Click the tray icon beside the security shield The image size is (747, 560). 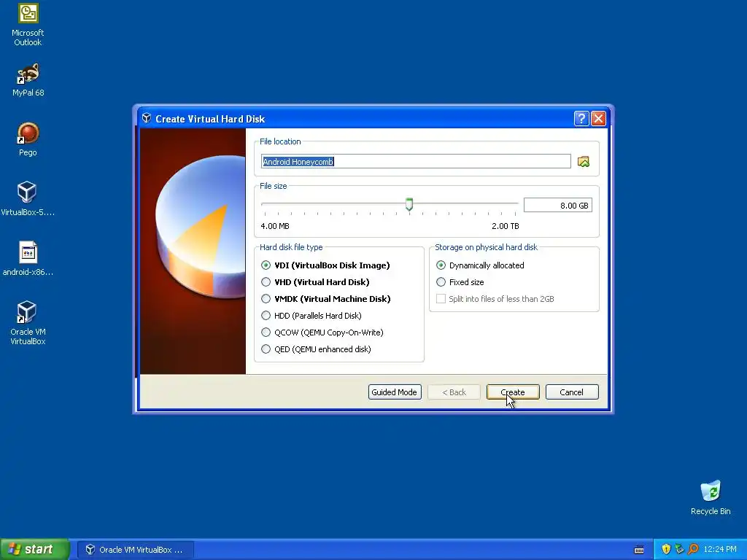pos(679,549)
